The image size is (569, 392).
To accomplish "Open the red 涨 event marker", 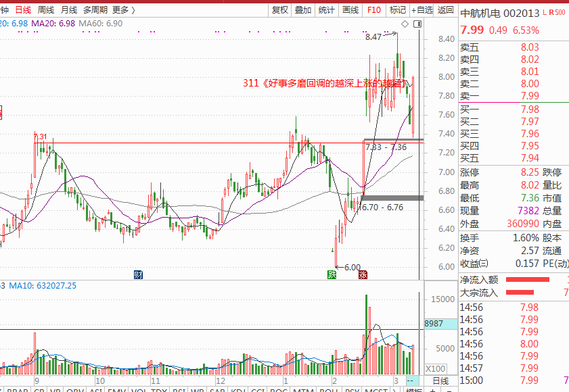I will point(363,275).
